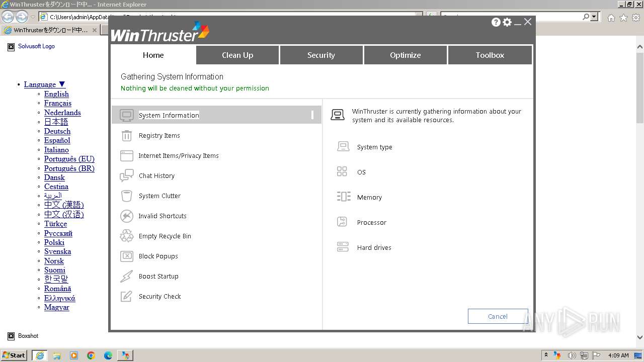Click IE Favorites star icon
The width and height of the screenshot is (644, 362).
(x=623, y=18)
